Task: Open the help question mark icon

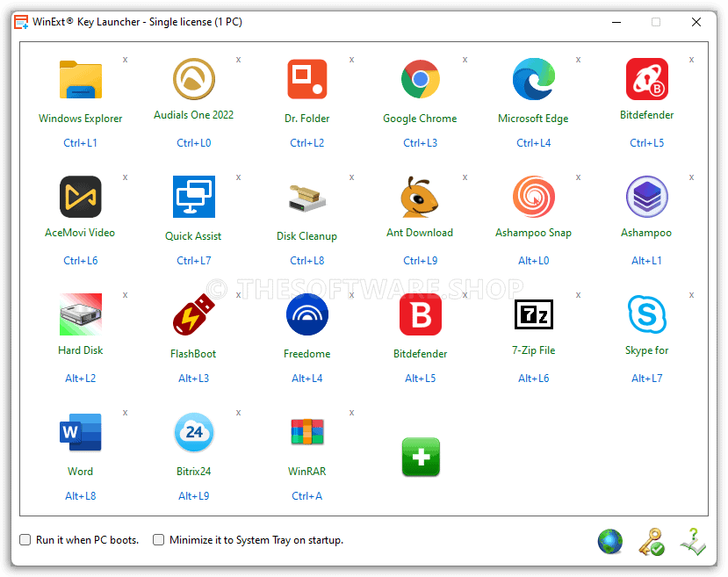Action: point(693,541)
